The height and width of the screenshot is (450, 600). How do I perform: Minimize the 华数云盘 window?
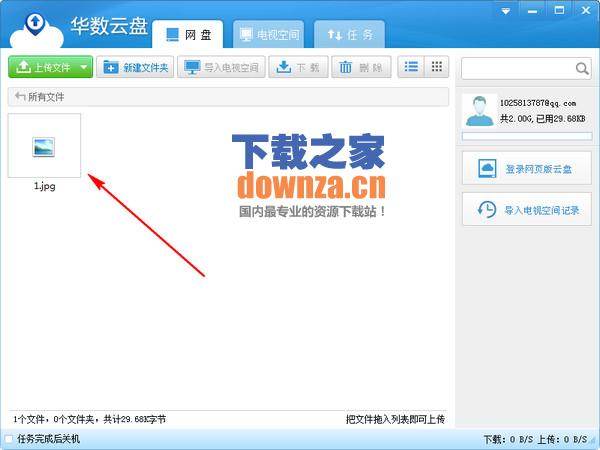pos(532,11)
